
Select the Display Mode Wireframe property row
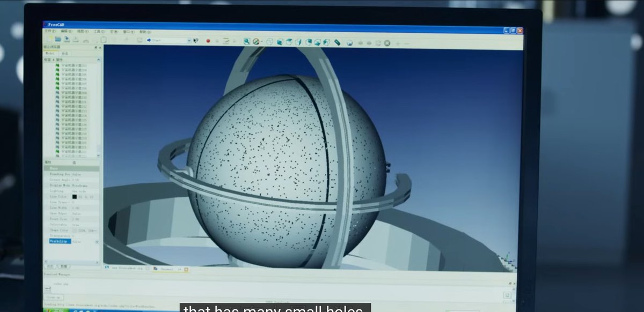pos(71,185)
